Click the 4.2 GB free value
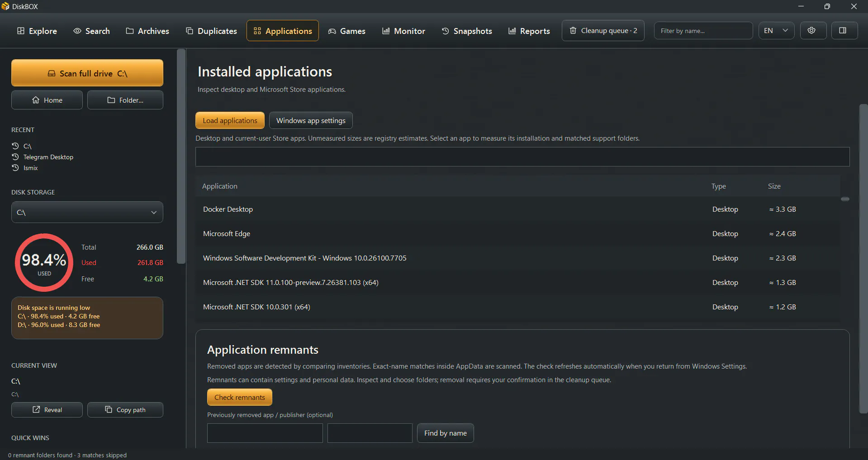 coord(153,279)
